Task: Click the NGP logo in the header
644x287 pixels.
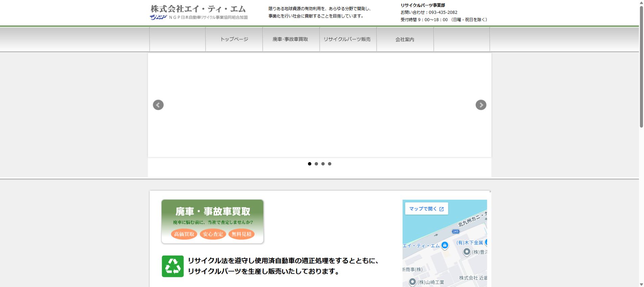Action: pos(158,17)
